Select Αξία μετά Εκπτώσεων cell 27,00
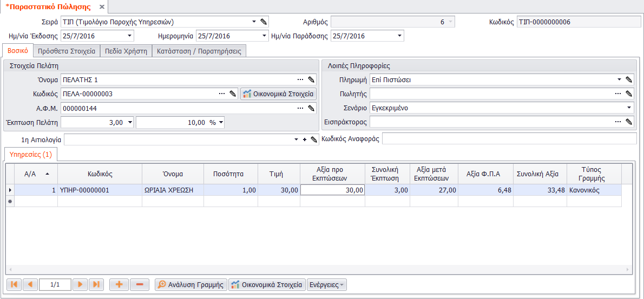The image size is (644, 299). (x=433, y=190)
